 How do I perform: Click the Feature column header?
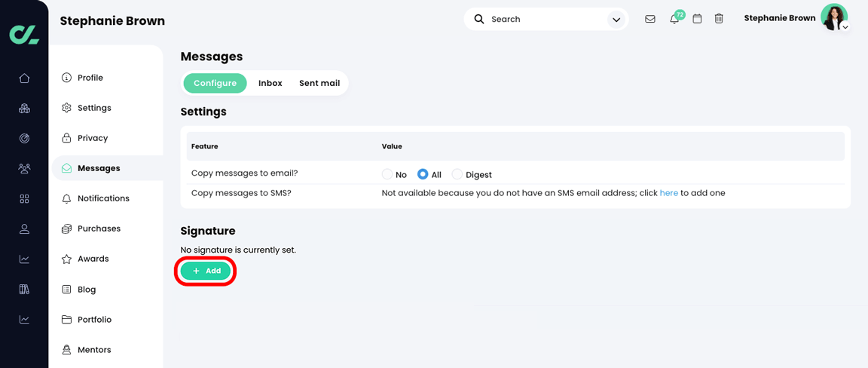click(204, 147)
